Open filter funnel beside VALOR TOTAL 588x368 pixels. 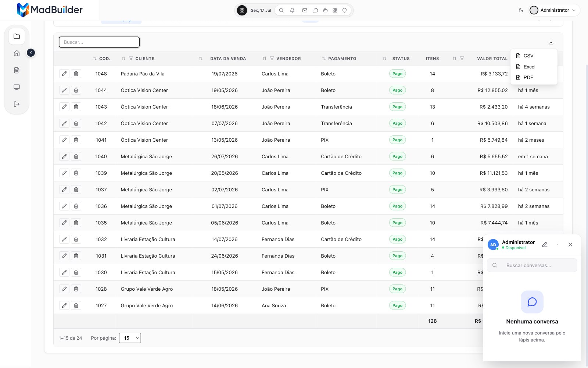coord(462,59)
